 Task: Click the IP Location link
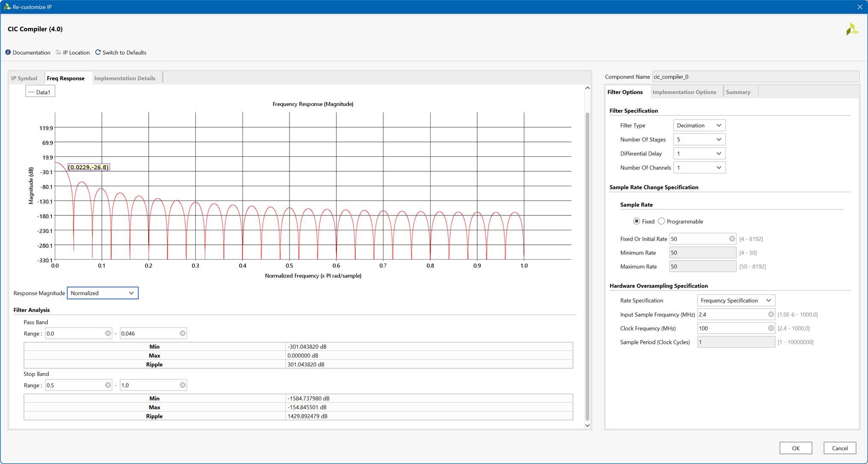coord(76,53)
